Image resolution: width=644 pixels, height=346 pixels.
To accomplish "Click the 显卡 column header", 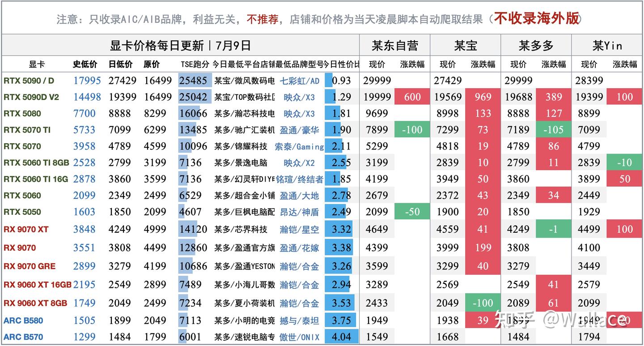I will click(x=37, y=64).
